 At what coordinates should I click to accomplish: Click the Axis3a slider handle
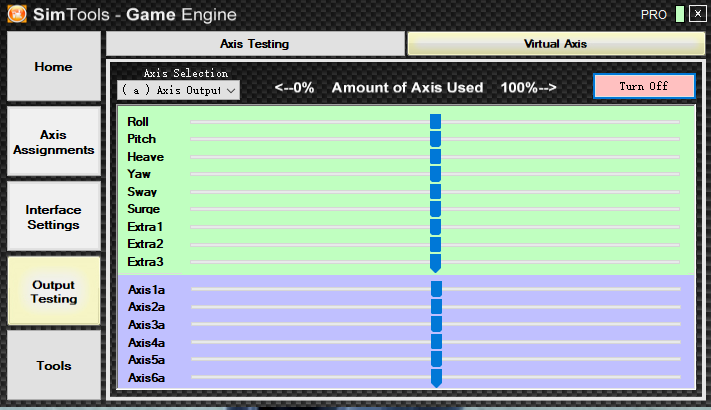[436, 324]
